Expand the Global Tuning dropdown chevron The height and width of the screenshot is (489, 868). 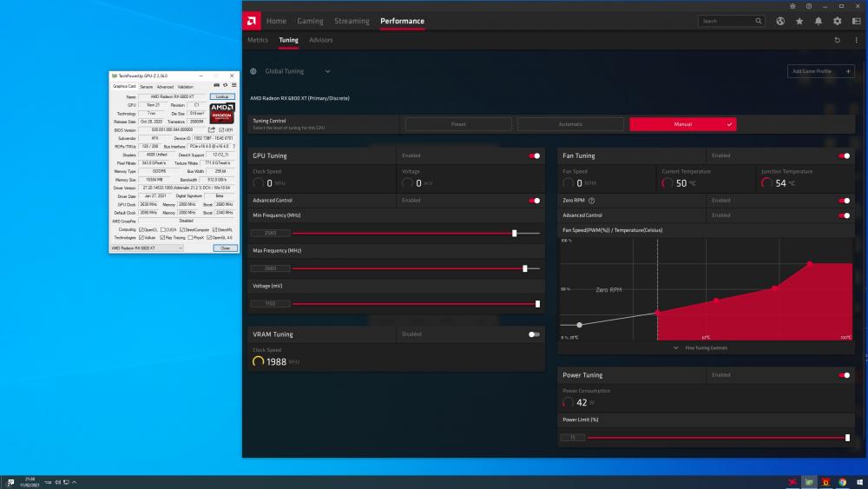click(328, 71)
